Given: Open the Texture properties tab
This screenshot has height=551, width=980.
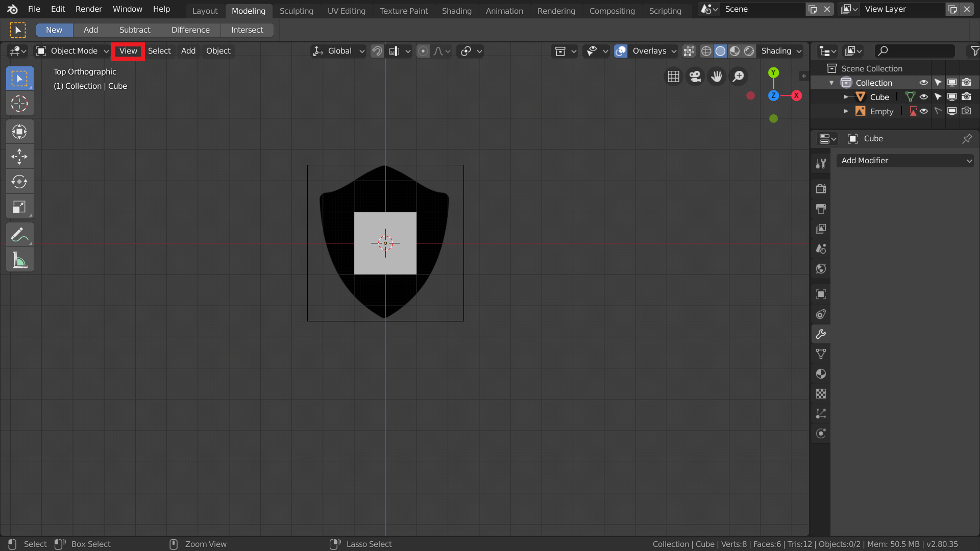Looking at the screenshot, I should coord(821,394).
